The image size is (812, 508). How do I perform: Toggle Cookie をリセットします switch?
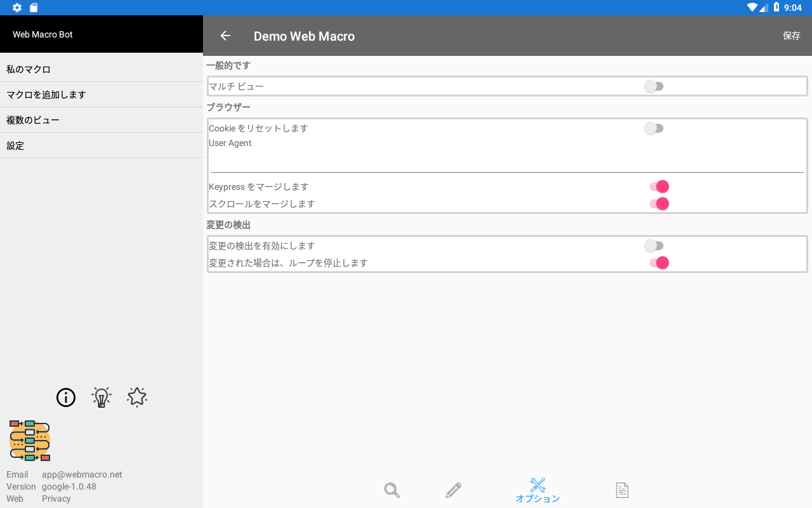[654, 128]
